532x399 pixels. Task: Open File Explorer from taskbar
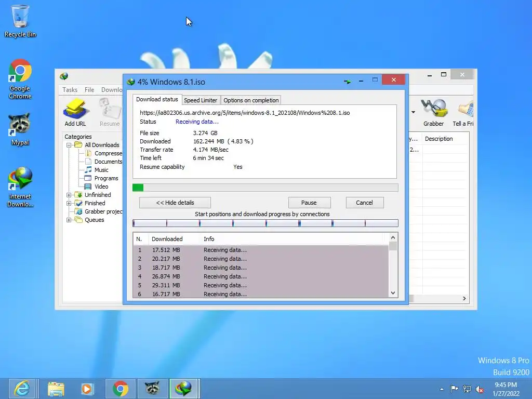[x=56, y=389]
